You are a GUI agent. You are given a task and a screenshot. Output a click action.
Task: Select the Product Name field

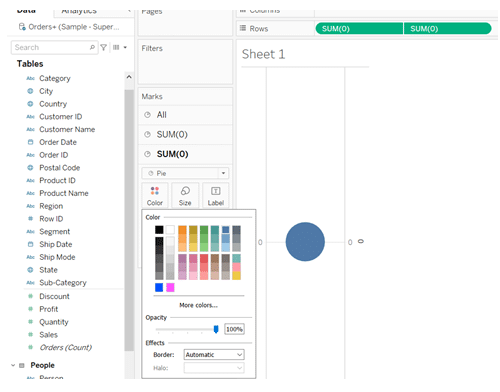coord(64,193)
